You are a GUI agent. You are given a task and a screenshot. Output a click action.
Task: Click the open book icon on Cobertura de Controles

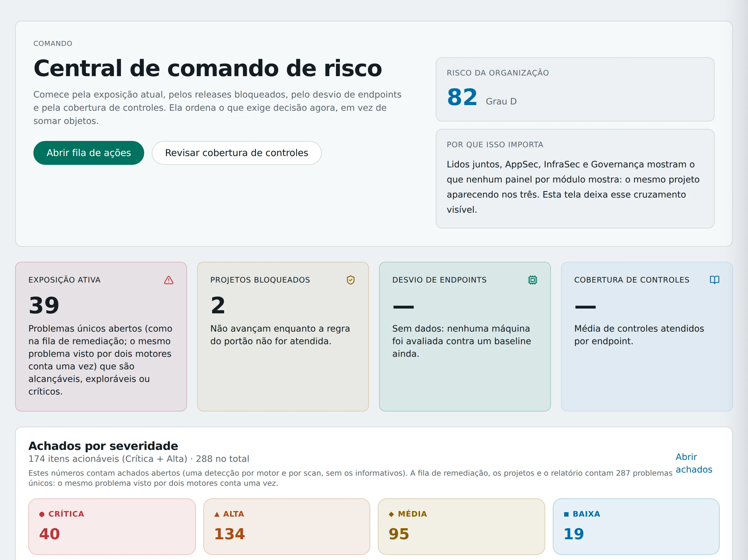715,280
